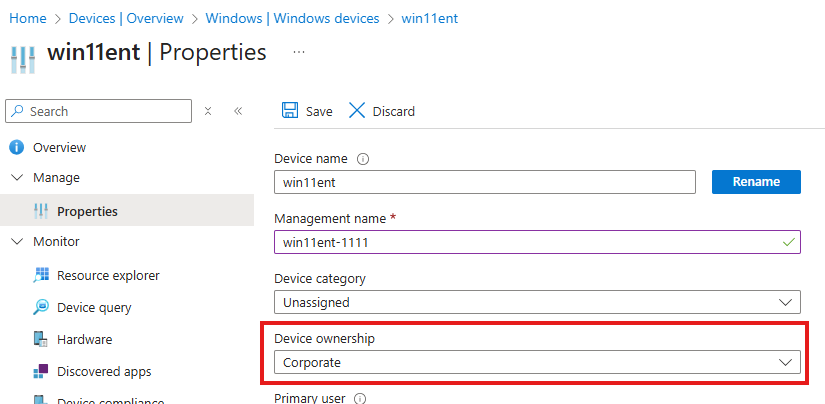This screenshot has height=404, width=825.
Task: Click the Rename button
Action: [x=756, y=181]
